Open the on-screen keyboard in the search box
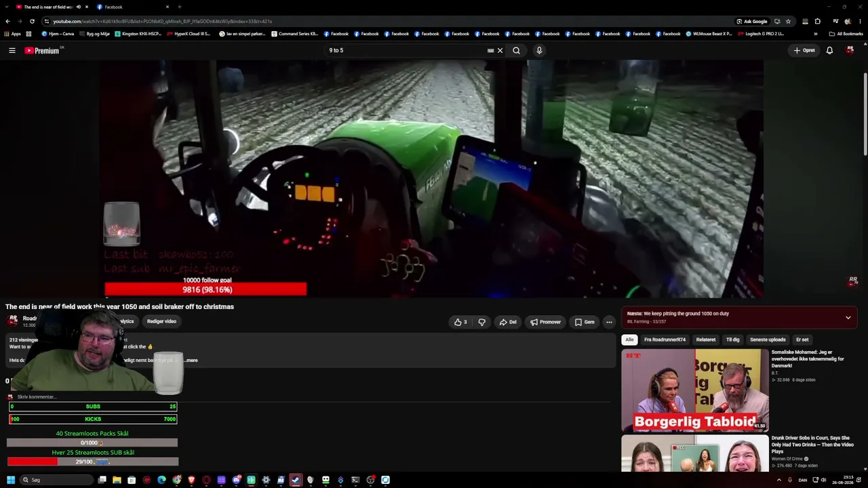 [490, 50]
